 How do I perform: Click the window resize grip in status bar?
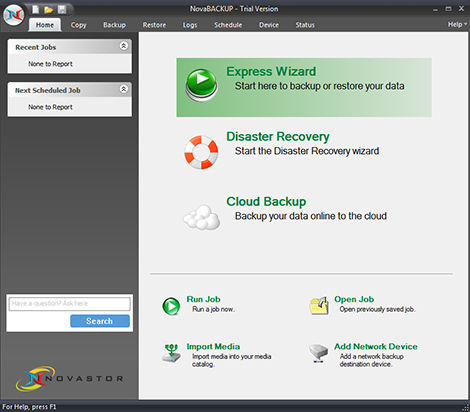point(466,408)
